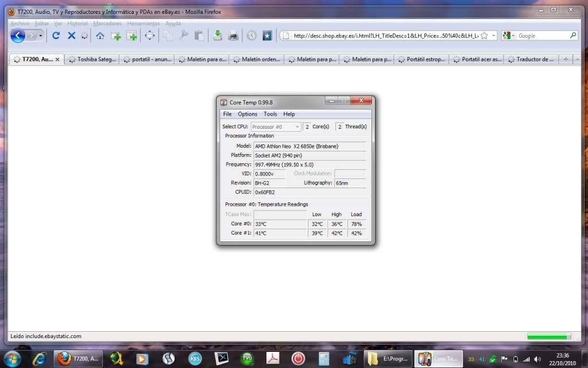Open the Historial menu
This screenshot has height=368, width=588.
click(x=78, y=23)
